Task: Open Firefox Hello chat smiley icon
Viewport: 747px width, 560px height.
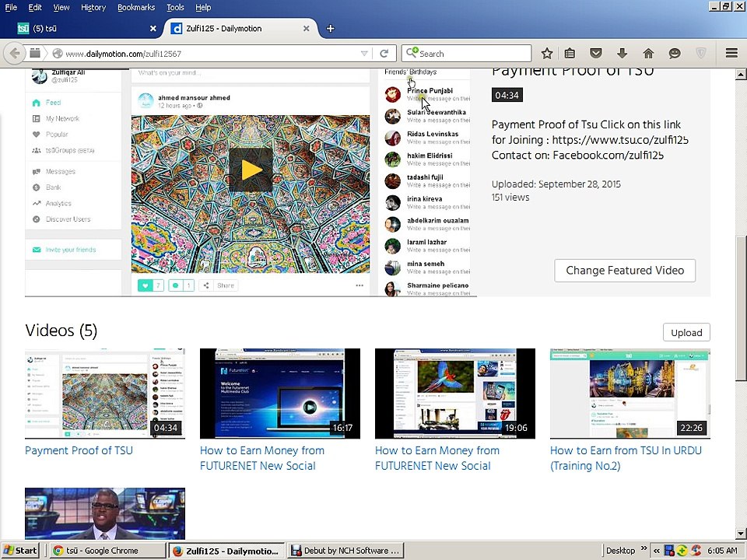Action: [675, 54]
